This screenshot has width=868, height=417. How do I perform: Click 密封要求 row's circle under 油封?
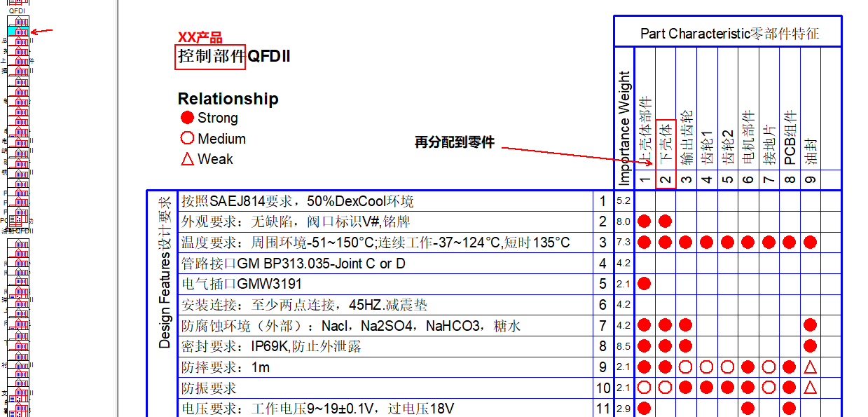coord(811,346)
